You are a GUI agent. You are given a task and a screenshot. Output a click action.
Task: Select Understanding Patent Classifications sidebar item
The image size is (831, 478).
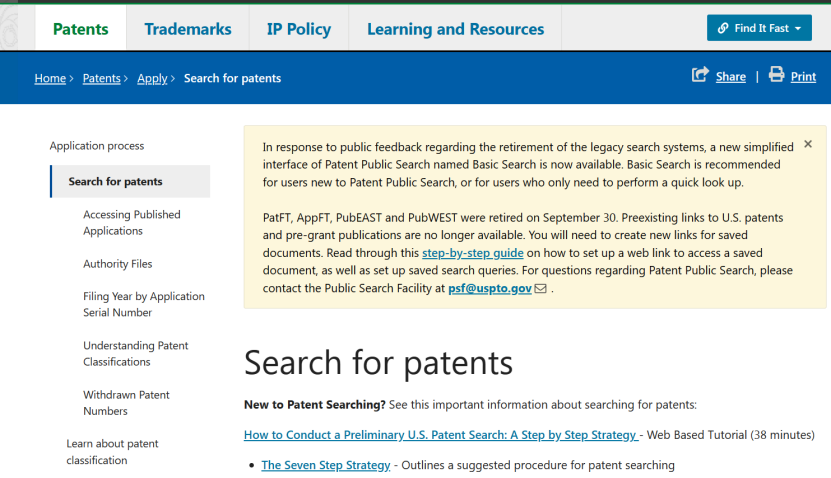pyautogui.click(x=136, y=353)
